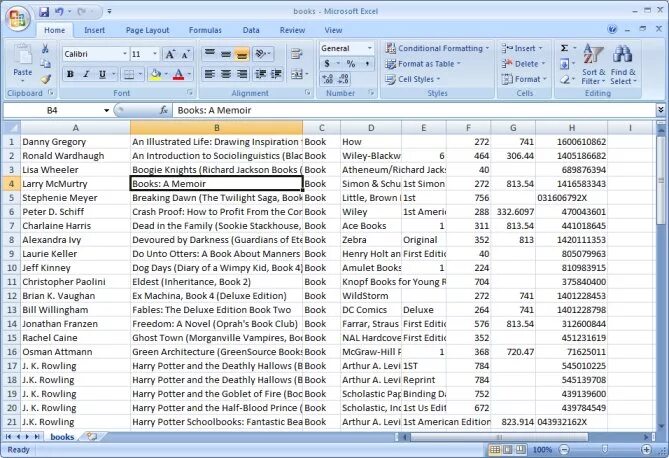Apply the fill color bucket

coord(156,75)
